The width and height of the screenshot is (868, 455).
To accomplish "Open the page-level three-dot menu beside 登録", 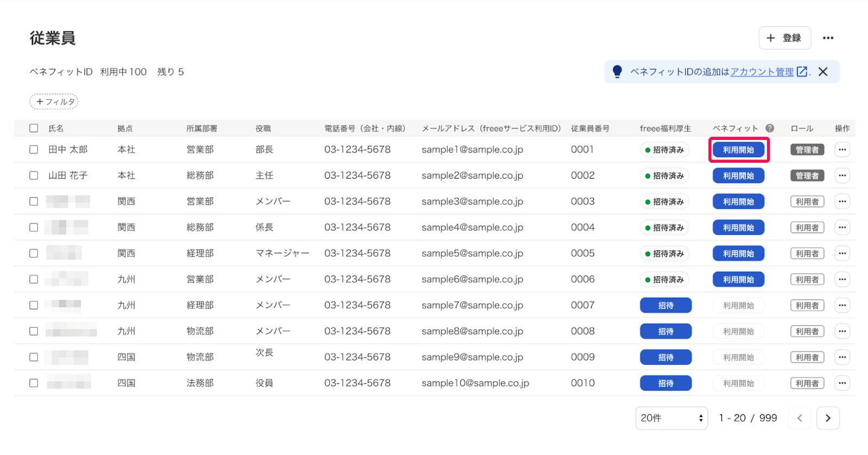I will click(x=828, y=38).
